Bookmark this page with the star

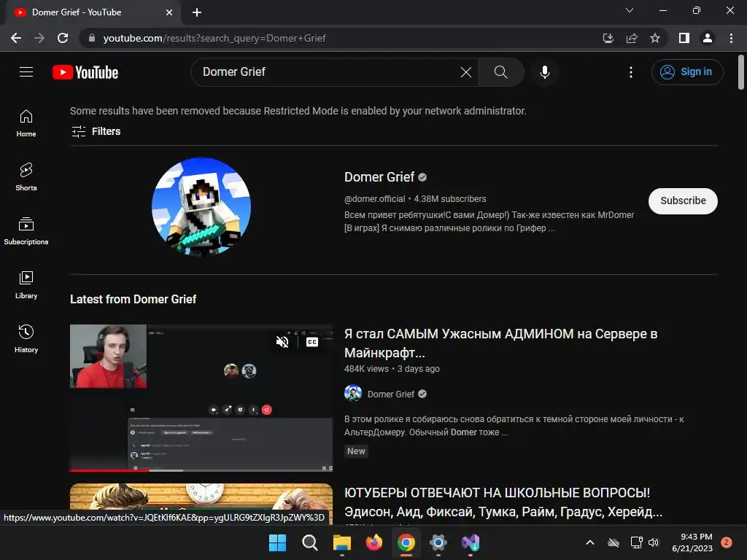[655, 38]
